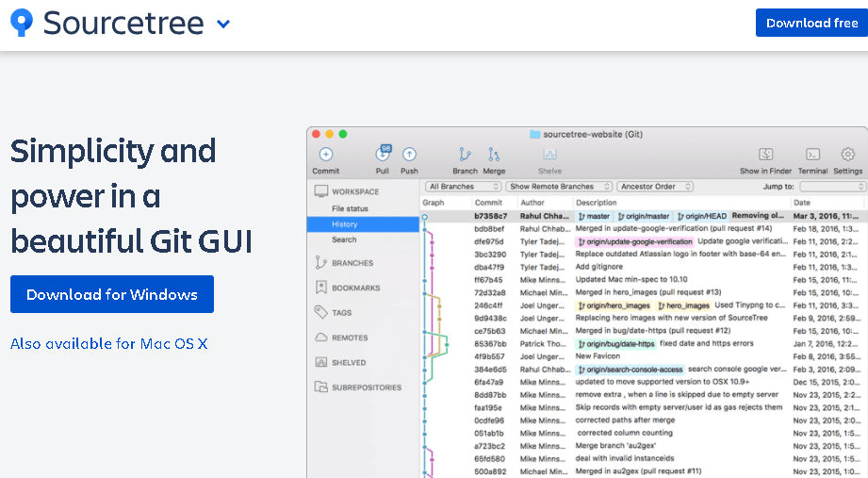Open the Sourcetree product dropdown chevron
Image resolution: width=868 pixels, height=478 pixels.
[x=223, y=24]
